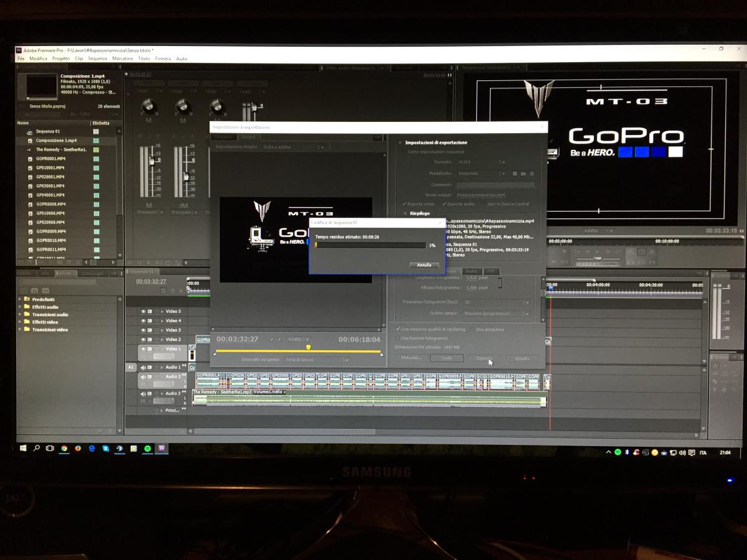
Task: Switch to FTP tab in export settings
Action: click(491, 271)
